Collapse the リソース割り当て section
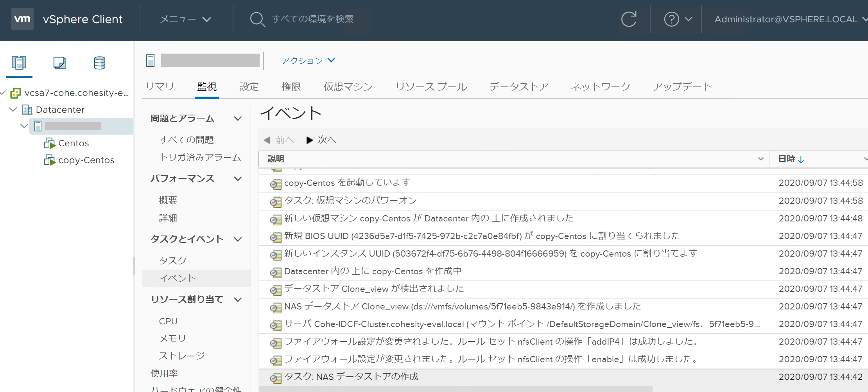 tap(238, 300)
